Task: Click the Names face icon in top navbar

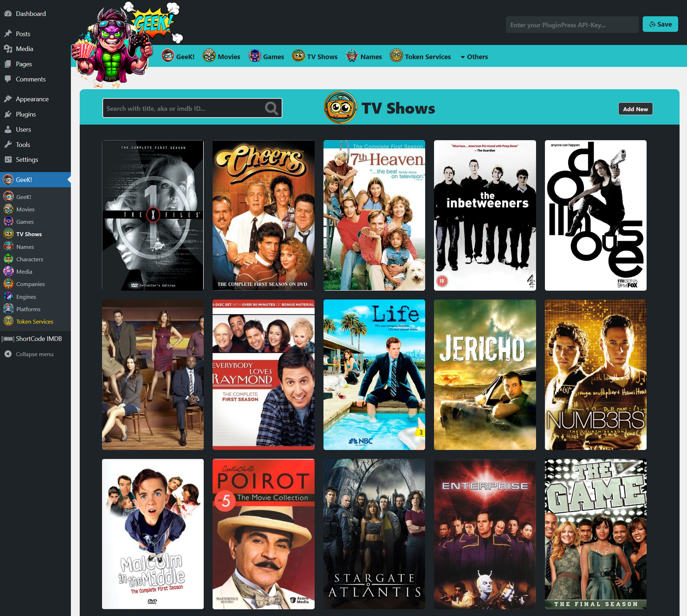Action: tap(352, 56)
